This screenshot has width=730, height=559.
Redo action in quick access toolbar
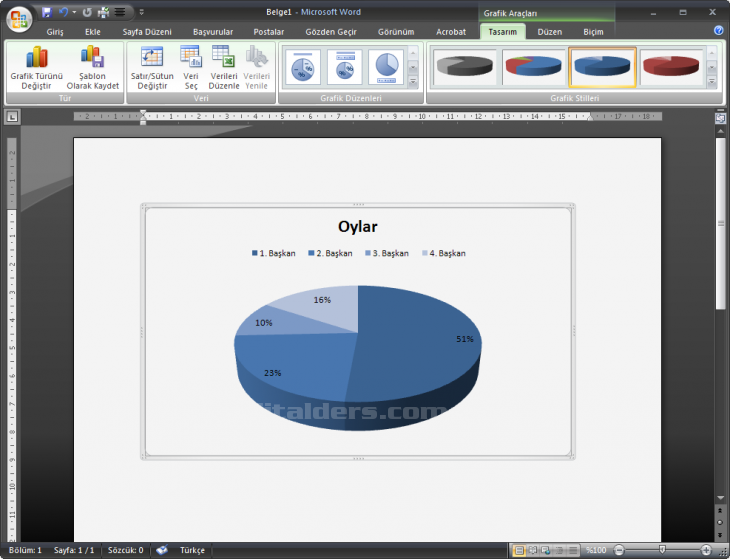click(x=87, y=12)
